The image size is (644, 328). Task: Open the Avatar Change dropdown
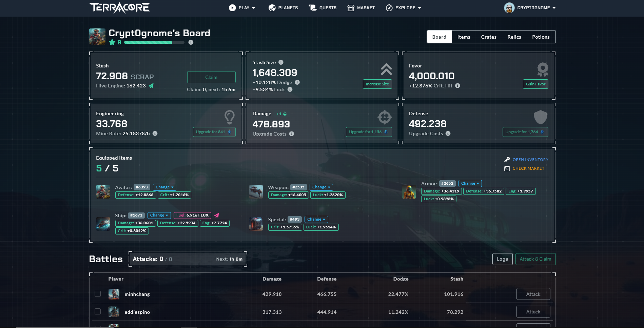pyautogui.click(x=164, y=187)
